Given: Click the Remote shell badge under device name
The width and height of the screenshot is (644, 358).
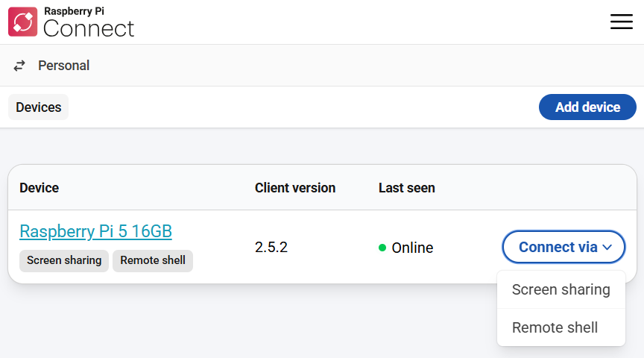Looking at the screenshot, I should (x=153, y=260).
